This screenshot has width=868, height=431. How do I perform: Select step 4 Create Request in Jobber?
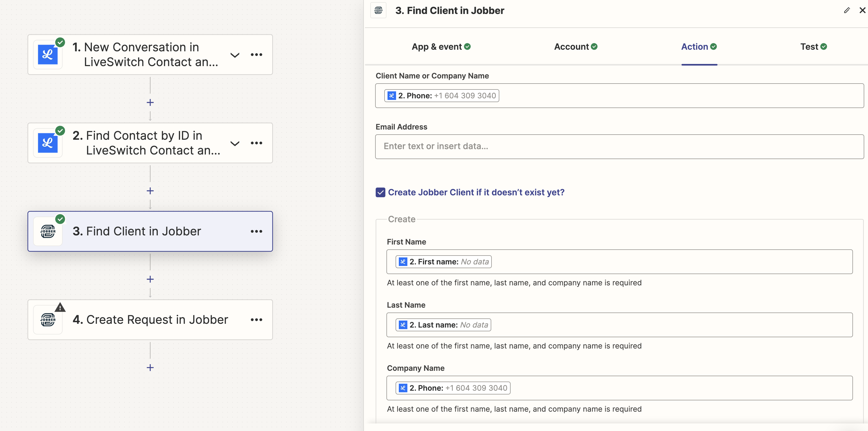(x=150, y=319)
